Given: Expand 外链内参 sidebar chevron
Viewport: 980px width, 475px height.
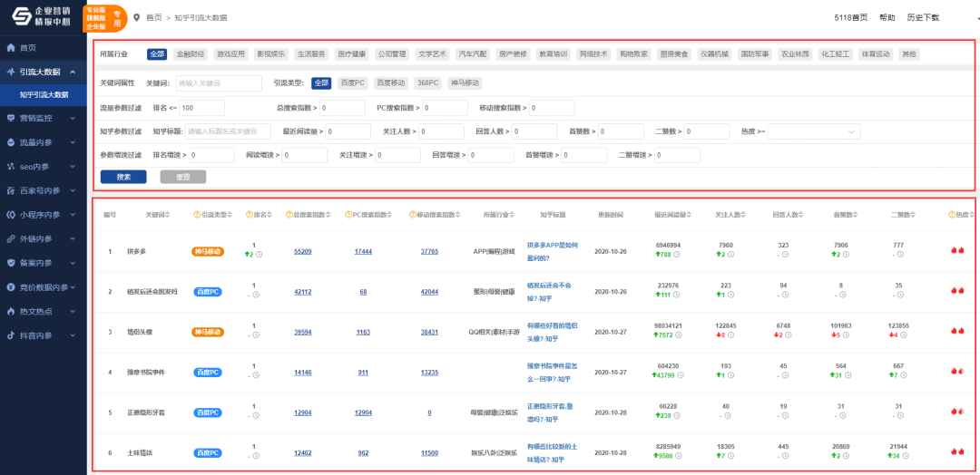Looking at the screenshot, I should 73,238.
